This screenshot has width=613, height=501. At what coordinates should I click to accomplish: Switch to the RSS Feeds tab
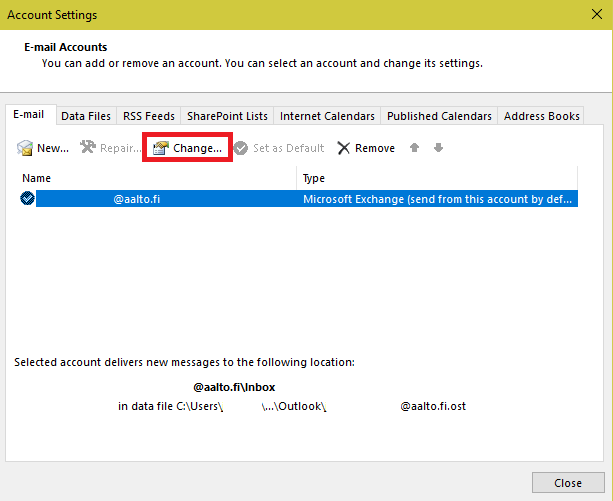(x=147, y=116)
